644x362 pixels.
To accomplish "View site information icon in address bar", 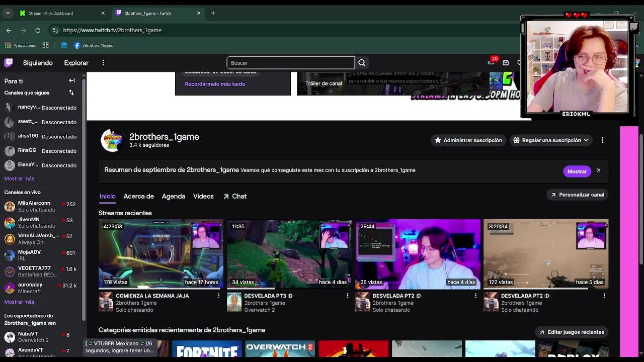I will pyautogui.click(x=55, y=30).
